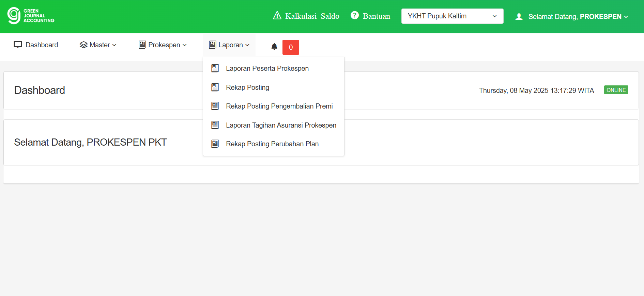Click the user profile silhouette icon
This screenshot has width=644, height=296.
519,17
